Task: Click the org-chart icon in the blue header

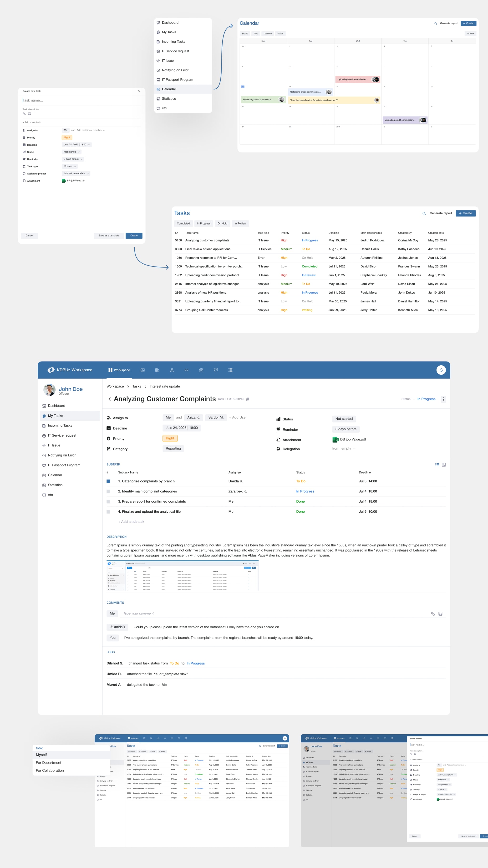Action: click(x=172, y=370)
